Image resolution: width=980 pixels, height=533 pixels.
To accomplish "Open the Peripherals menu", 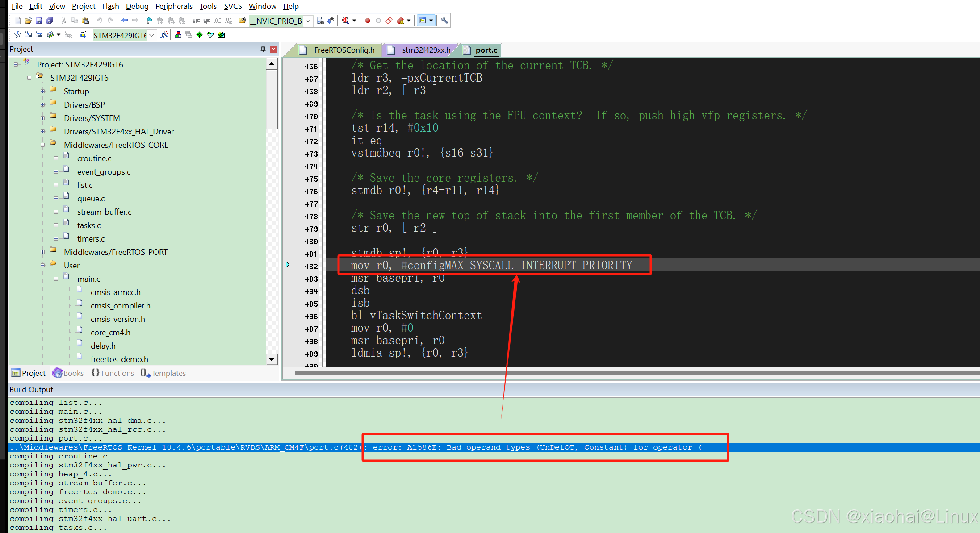I will click(174, 6).
